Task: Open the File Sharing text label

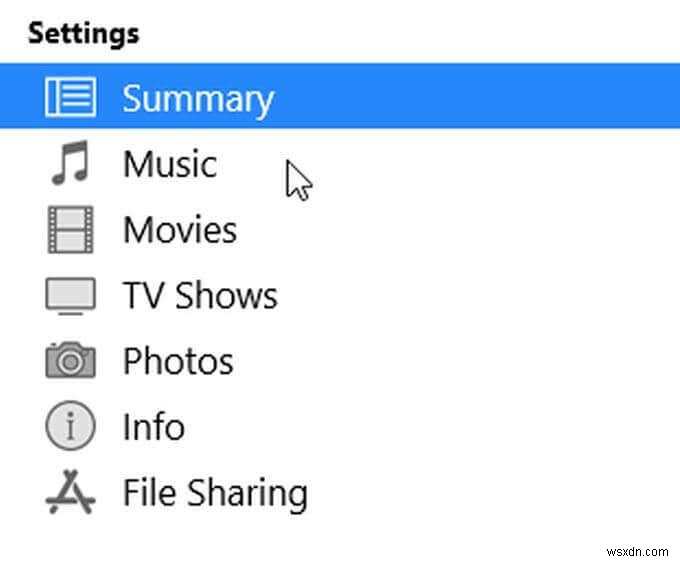Action: coord(215,493)
